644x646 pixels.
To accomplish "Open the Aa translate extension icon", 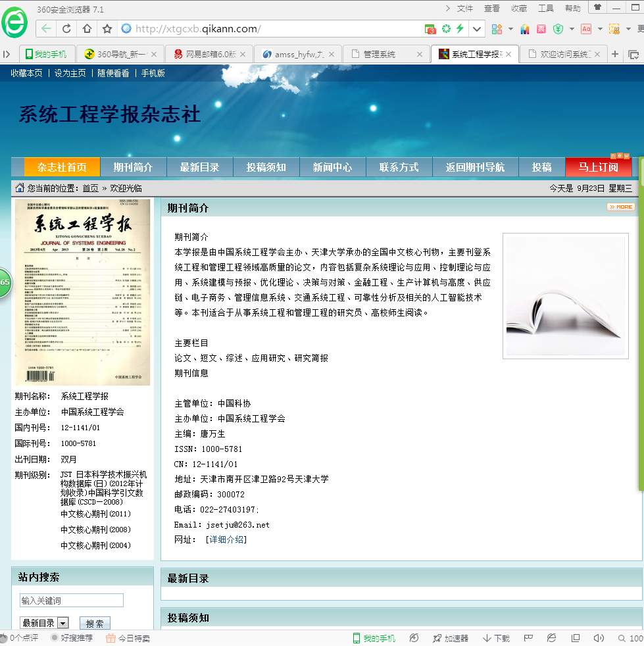I will point(586,29).
